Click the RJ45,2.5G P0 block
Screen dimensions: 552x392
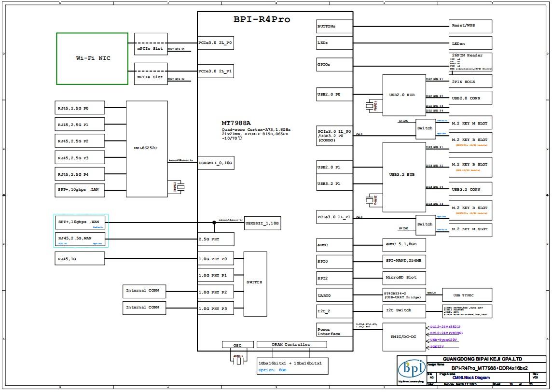coord(80,108)
